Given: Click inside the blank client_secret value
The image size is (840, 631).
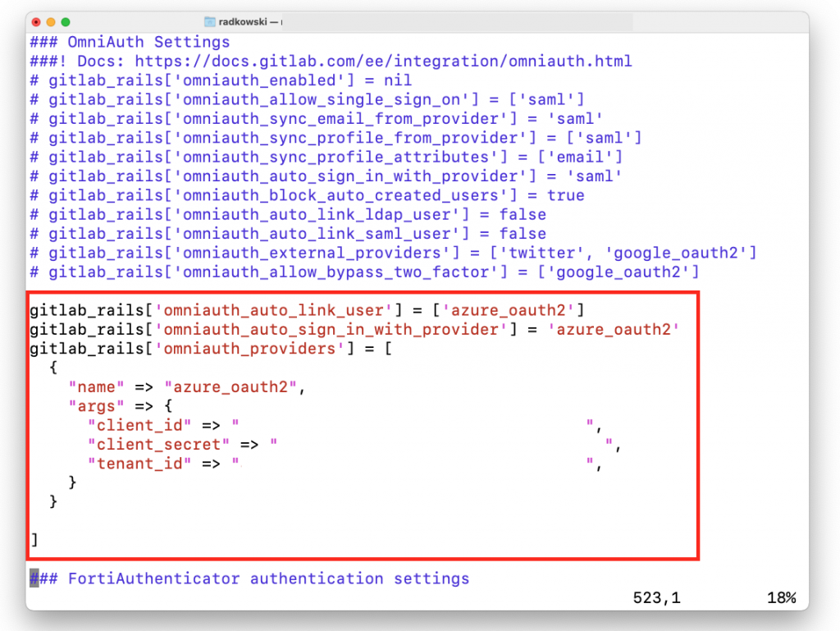Looking at the screenshot, I should 441,445.
